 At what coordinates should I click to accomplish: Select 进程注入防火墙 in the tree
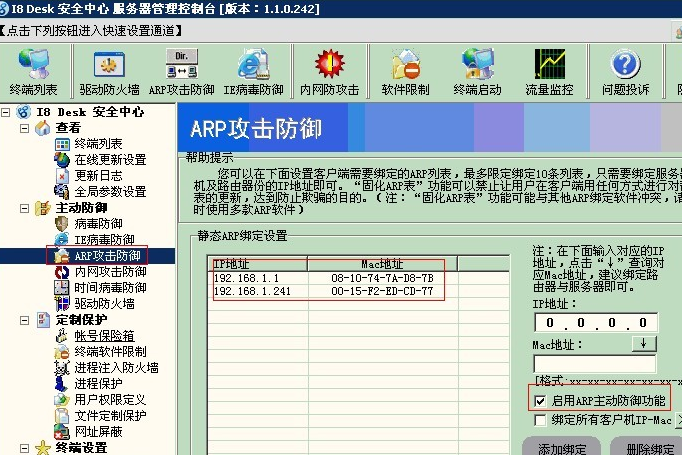[117, 368]
